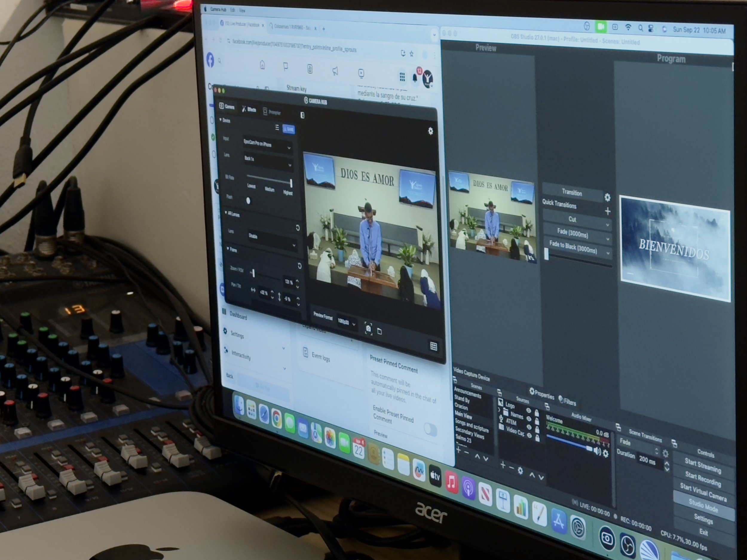
Task: Open OBS icon in the Dock
Action: pos(627,546)
